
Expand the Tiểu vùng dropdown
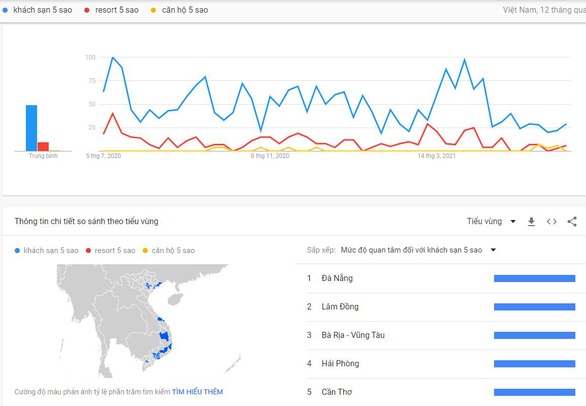pyautogui.click(x=491, y=221)
